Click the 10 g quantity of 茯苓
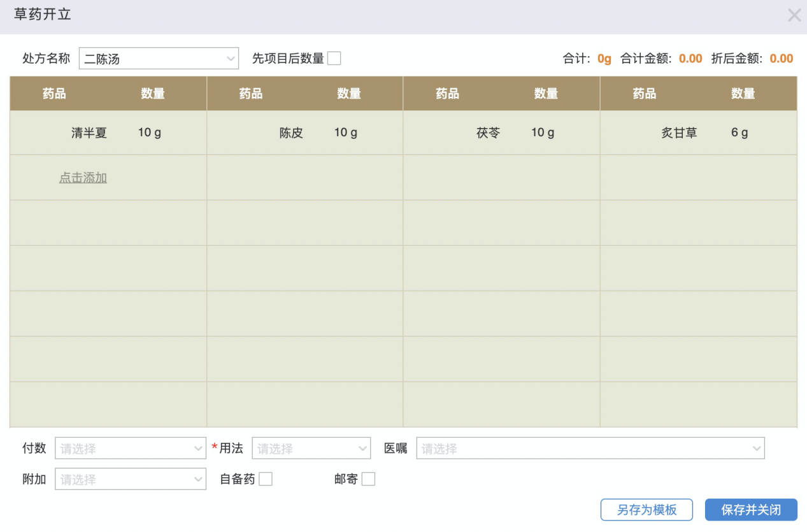This screenshot has height=532, width=807. 542,133
